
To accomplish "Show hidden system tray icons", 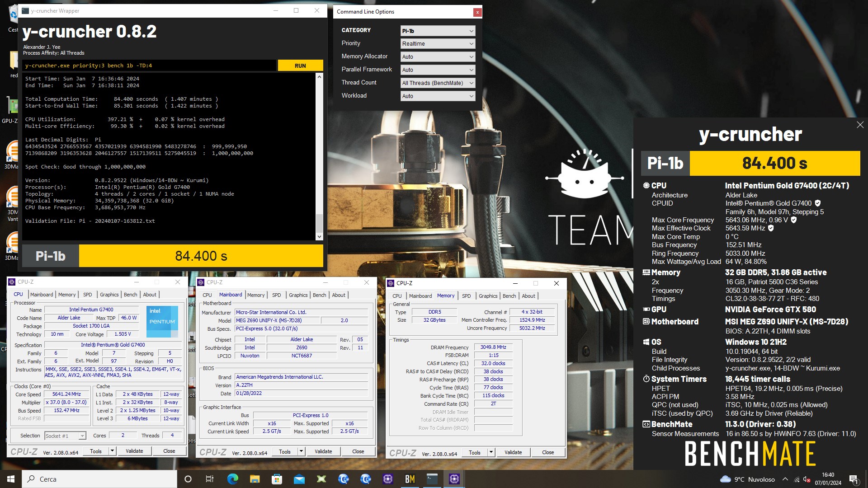I will 785,479.
